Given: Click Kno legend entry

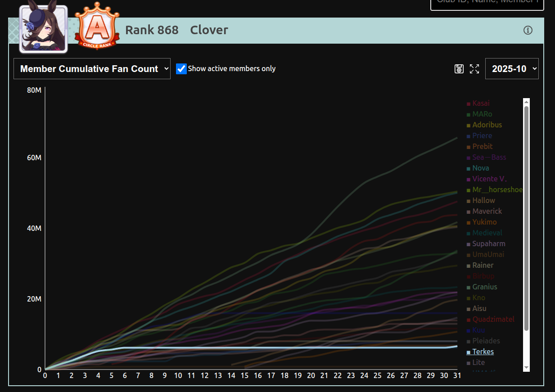Looking at the screenshot, I should click(476, 297).
